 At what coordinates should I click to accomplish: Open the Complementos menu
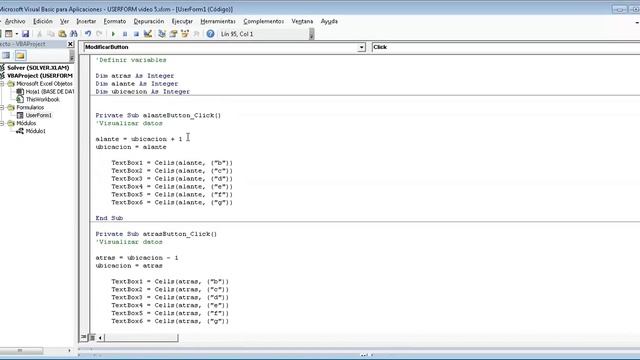264,21
